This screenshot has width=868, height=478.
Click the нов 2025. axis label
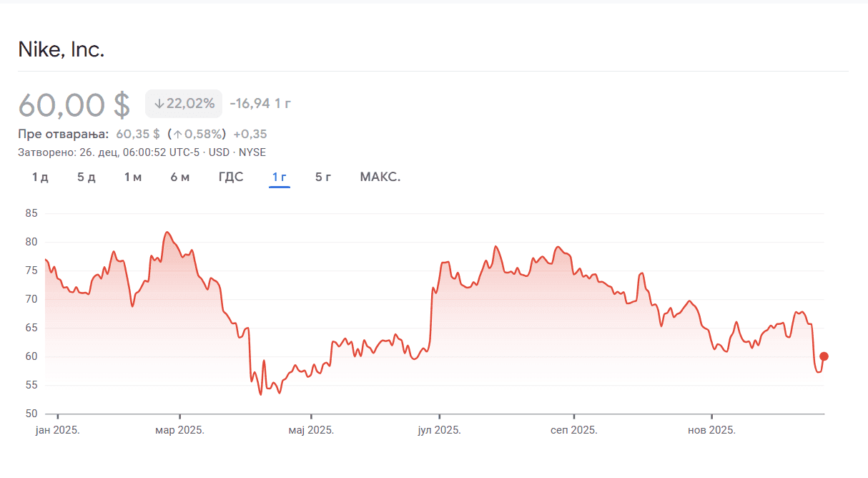711,431
